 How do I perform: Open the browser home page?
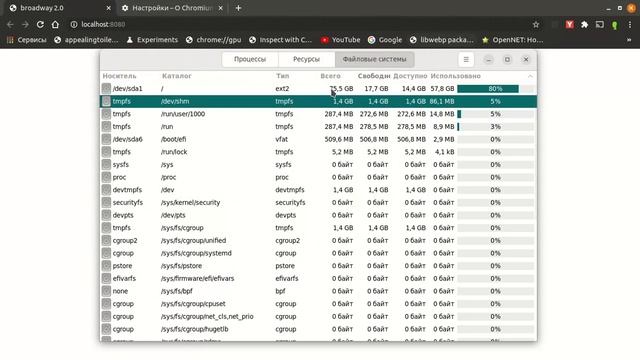[55, 24]
